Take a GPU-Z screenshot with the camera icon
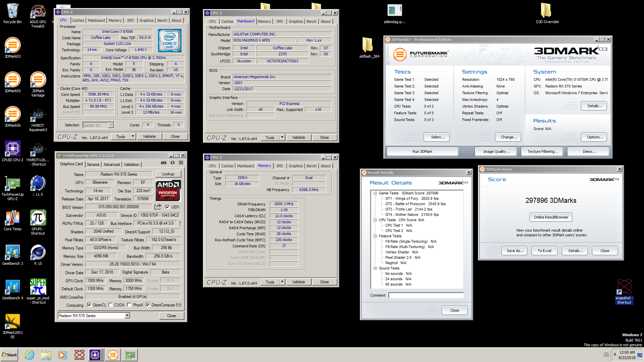Image resolution: width=644 pixels, height=362 pixels. click(163, 163)
